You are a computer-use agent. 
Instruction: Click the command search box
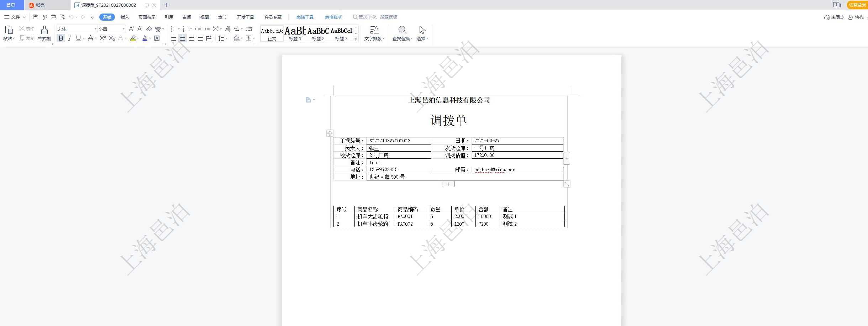click(377, 17)
